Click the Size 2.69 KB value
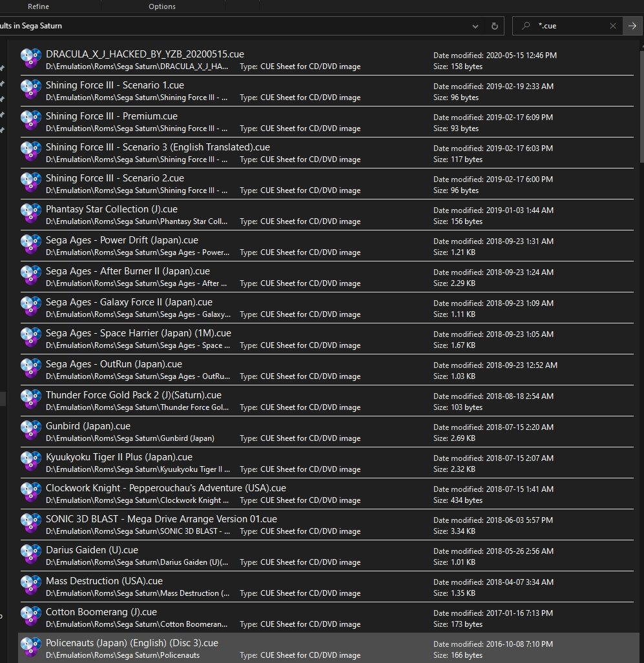The width and height of the screenshot is (644, 663). pyautogui.click(x=463, y=438)
